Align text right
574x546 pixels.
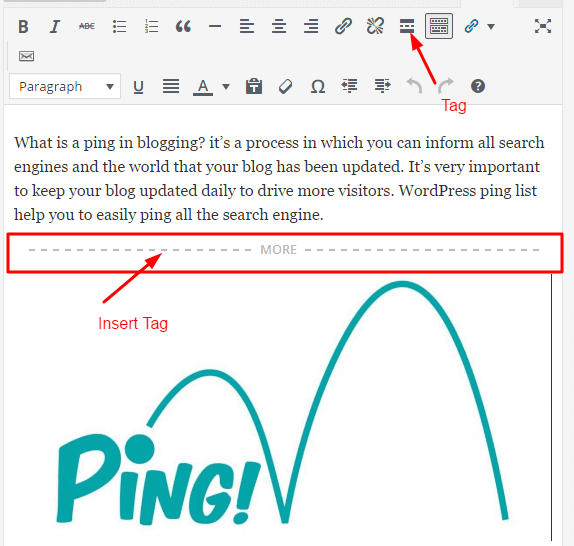(311, 26)
